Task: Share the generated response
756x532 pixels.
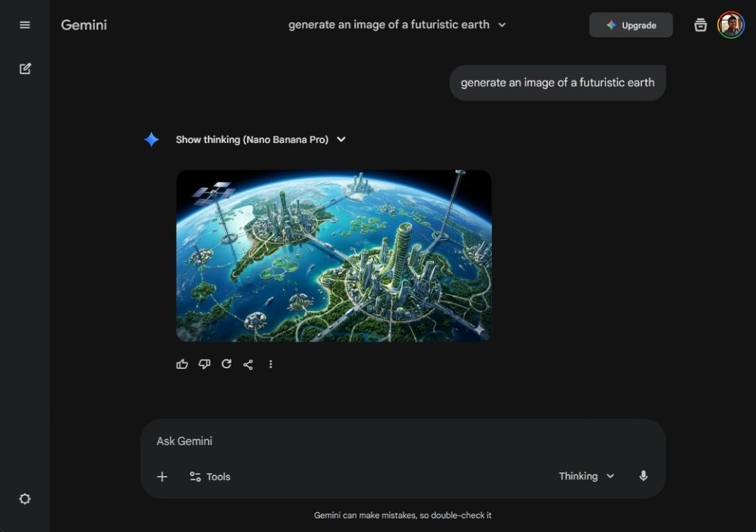Action: (x=248, y=365)
